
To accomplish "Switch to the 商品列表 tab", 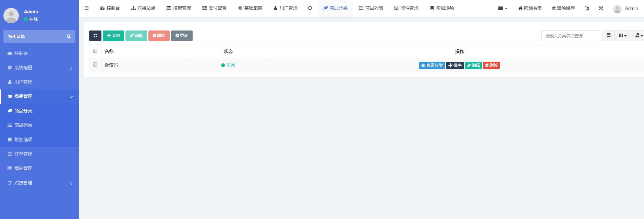I will [371, 8].
